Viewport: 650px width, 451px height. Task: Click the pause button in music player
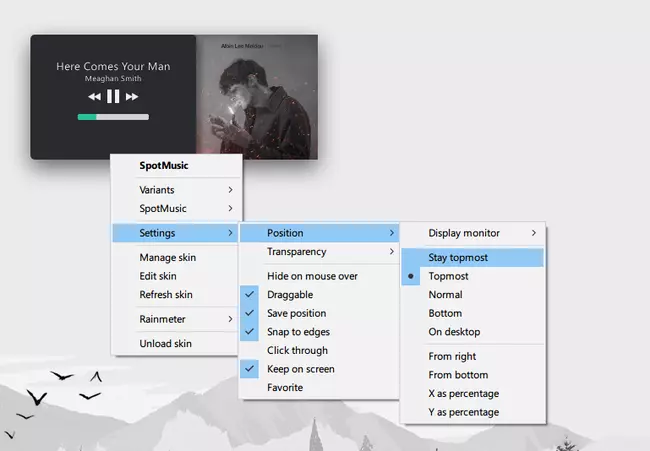pos(113,96)
